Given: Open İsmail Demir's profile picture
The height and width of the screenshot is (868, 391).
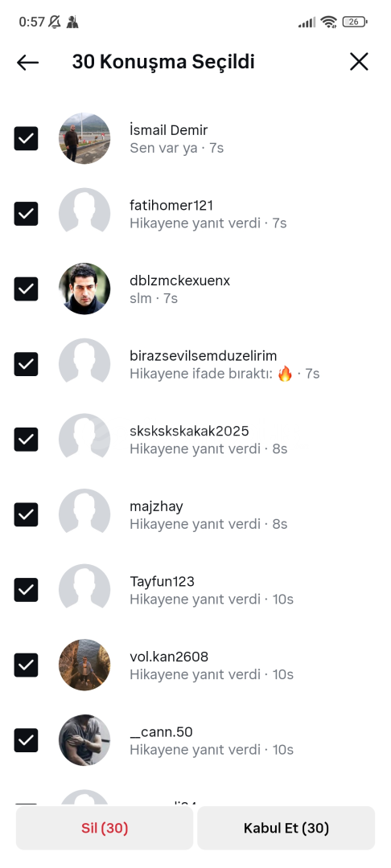Looking at the screenshot, I should point(84,138).
